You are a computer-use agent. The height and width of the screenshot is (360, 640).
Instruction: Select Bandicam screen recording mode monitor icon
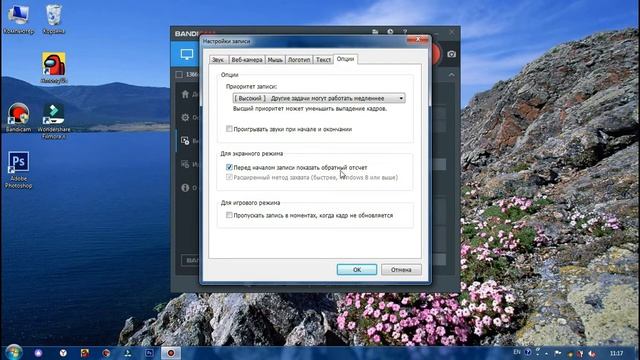click(187, 54)
